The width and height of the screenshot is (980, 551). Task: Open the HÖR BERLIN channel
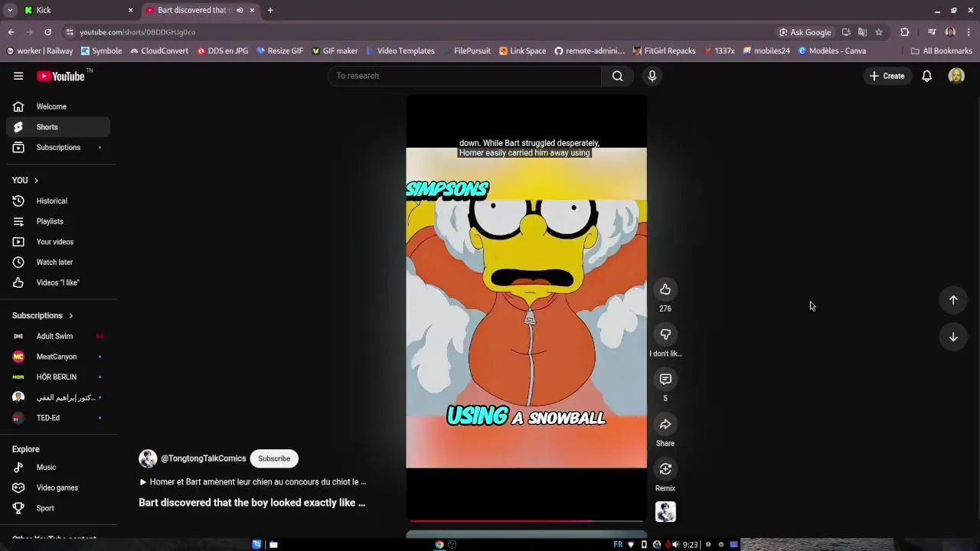click(58, 377)
